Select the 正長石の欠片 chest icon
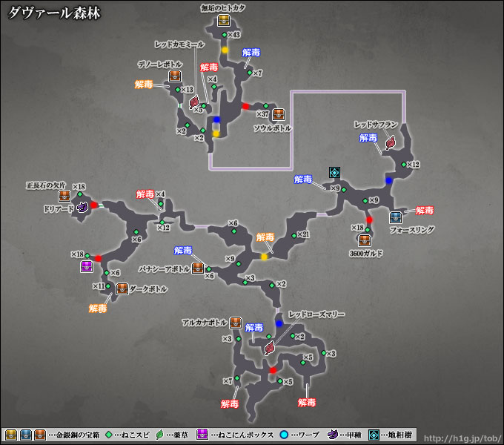Screen dimensions: 504x445 tap(64, 197)
